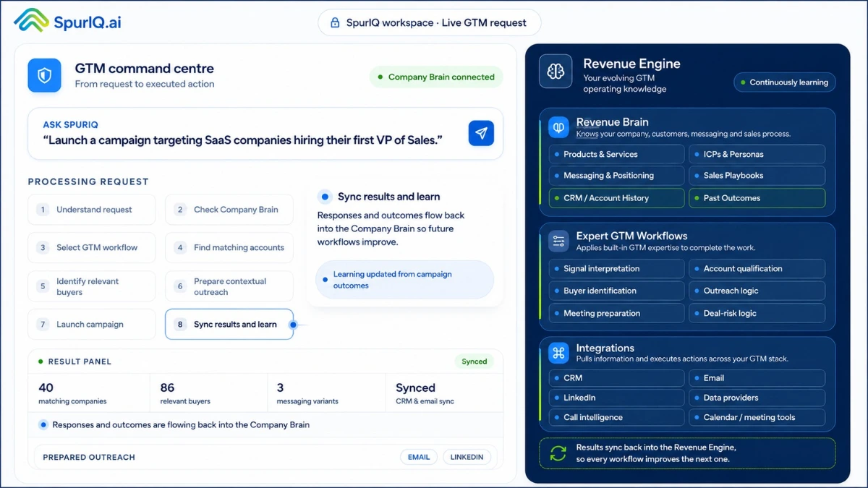Select step 7 Launch campaign
Screen dimensions: 868x488
92,325
